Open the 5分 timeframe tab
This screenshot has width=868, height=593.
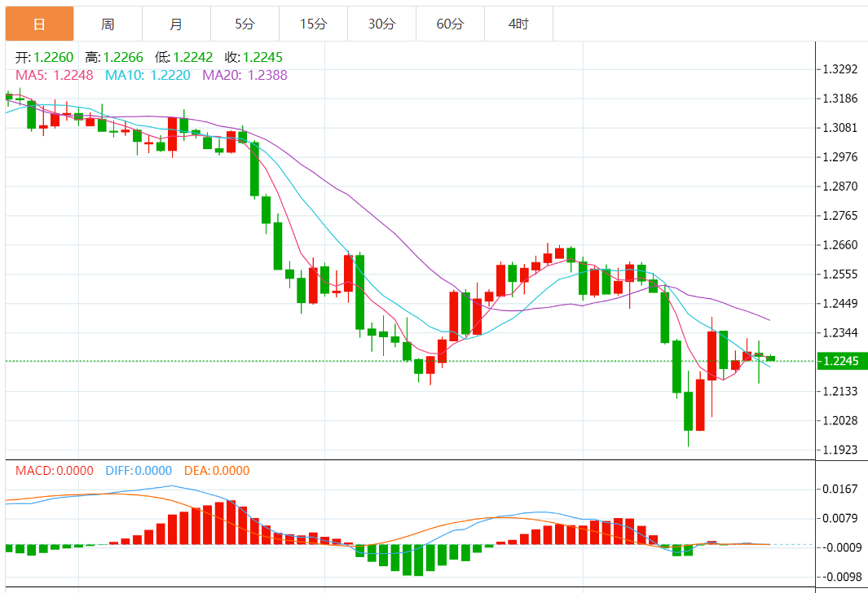point(245,24)
